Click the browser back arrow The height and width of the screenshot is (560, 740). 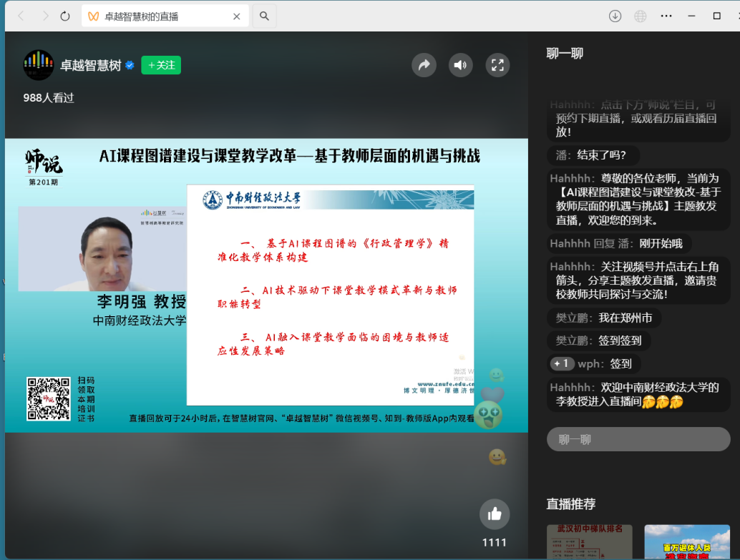point(21,16)
